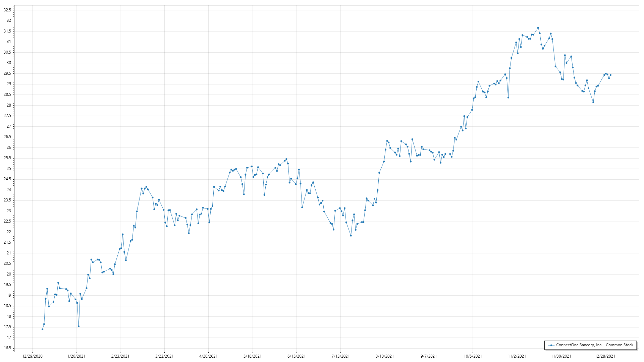
Task: Click the highest data point on the chart
Action: 538,28
